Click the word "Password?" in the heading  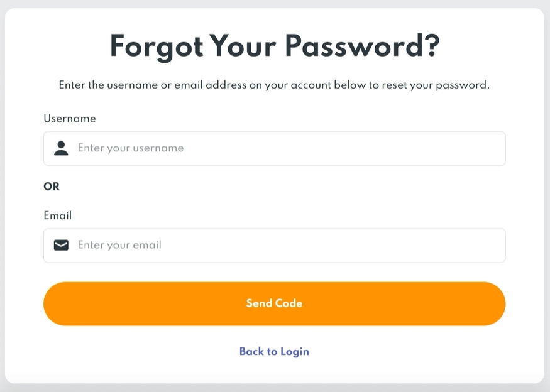pyautogui.click(x=362, y=46)
